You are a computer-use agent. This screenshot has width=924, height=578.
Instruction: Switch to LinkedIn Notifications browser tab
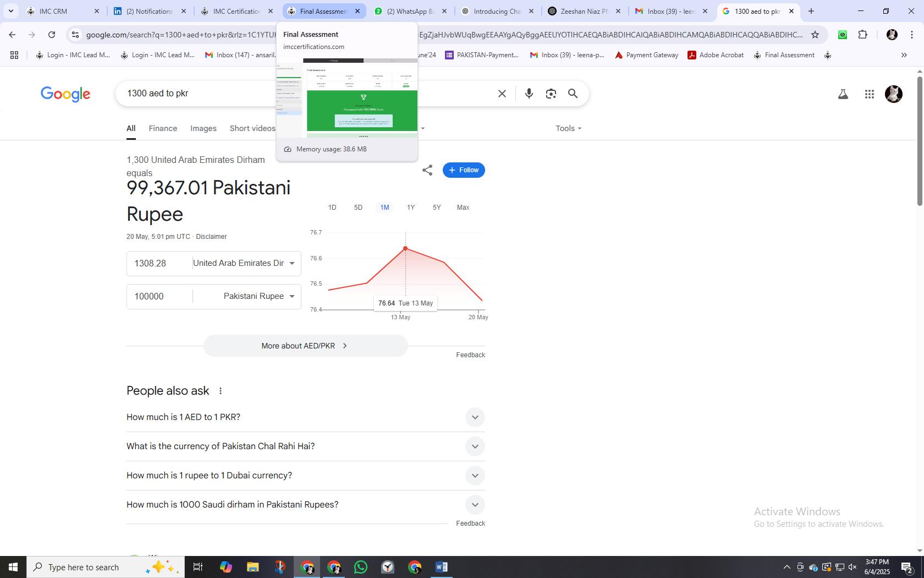(150, 11)
